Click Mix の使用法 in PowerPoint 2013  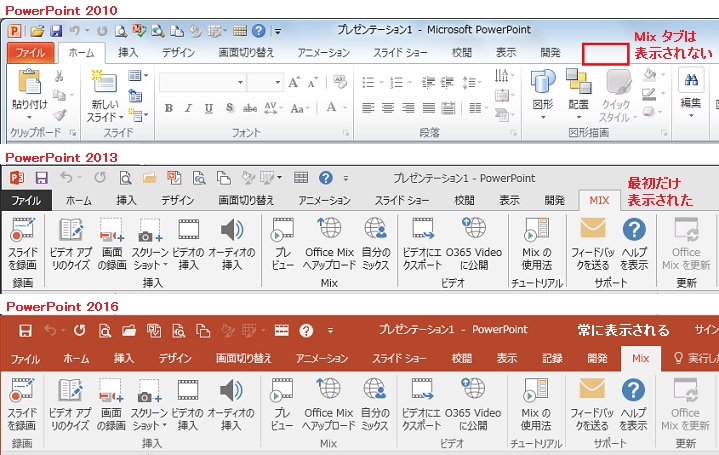[536, 244]
